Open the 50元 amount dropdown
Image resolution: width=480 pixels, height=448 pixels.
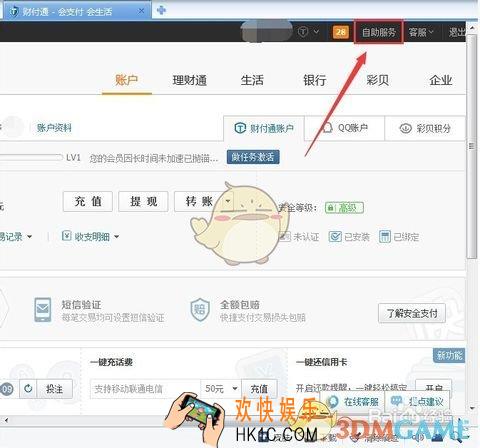point(221,389)
